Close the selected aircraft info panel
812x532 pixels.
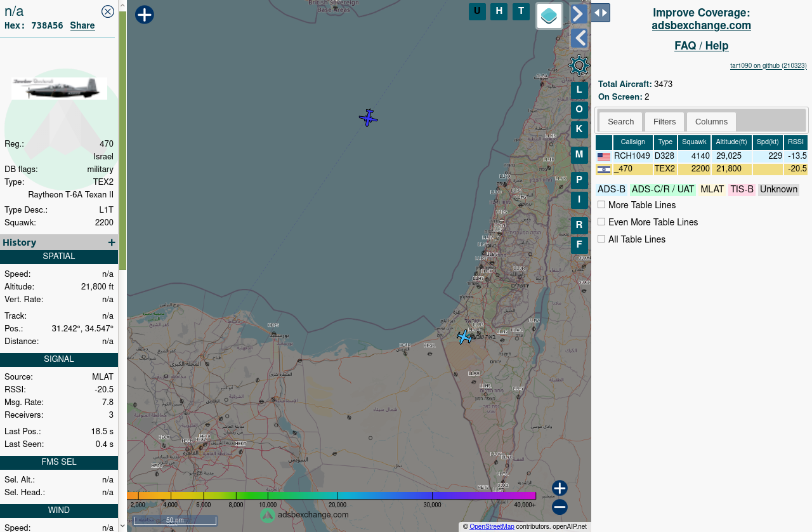pyautogui.click(x=108, y=11)
